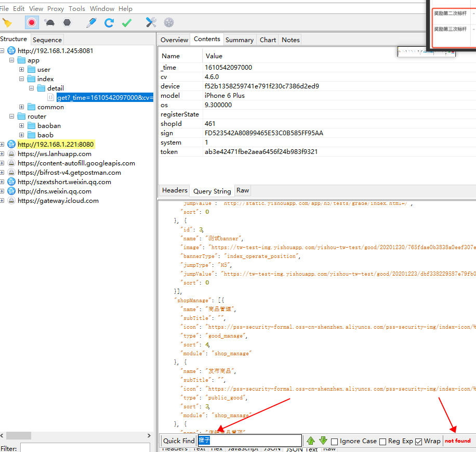Collapse the detail folder

coord(31,88)
